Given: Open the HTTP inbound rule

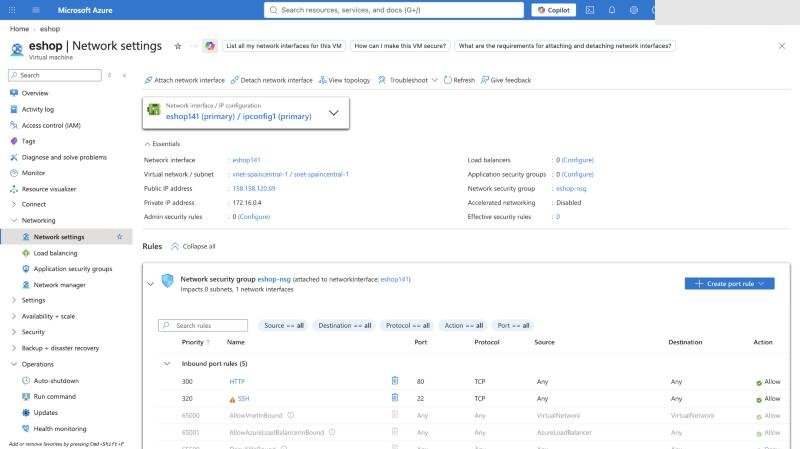Looking at the screenshot, I should 237,382.
